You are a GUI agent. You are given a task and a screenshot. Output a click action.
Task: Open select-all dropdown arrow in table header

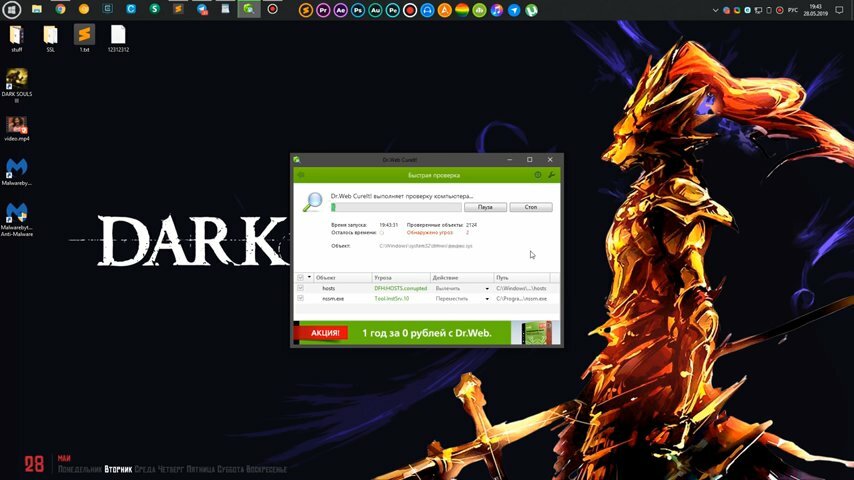pyautogui.click(x=309, y=277)
